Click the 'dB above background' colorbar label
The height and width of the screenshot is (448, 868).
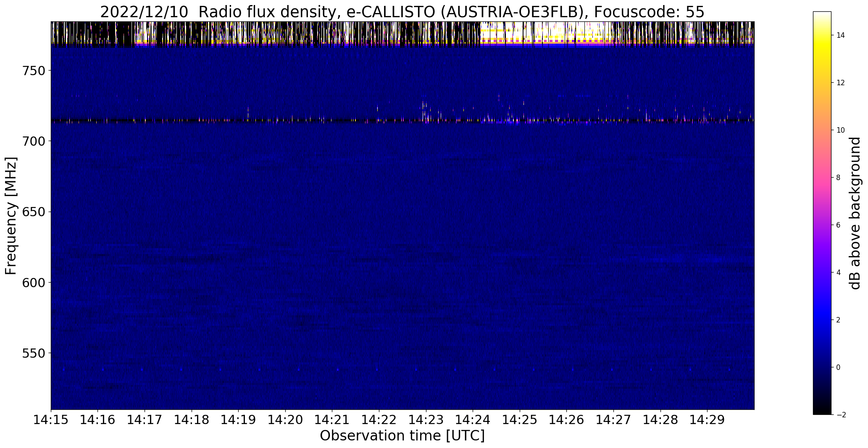(855, 213)
